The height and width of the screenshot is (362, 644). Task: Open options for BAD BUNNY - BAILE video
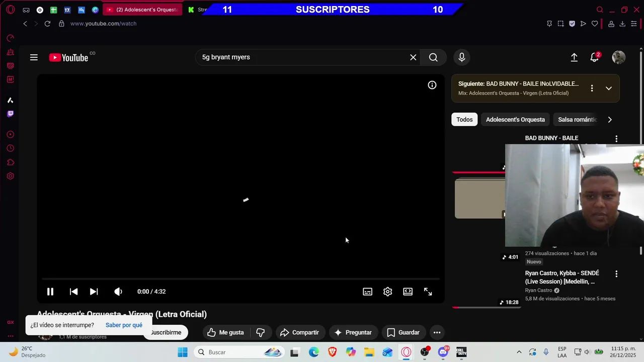pos(616,138)
